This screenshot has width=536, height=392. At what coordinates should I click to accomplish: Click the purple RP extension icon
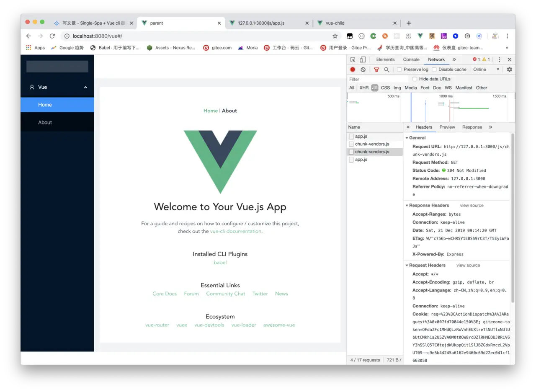click(443, 36)
